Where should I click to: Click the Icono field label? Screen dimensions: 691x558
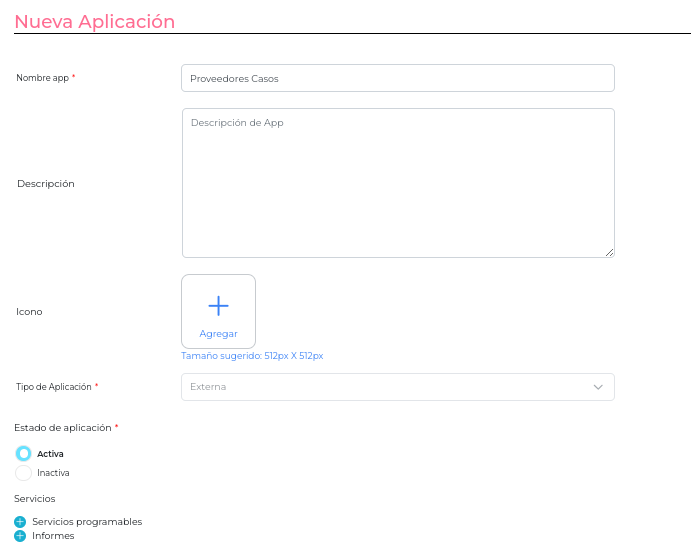click(x=29, y=312)
